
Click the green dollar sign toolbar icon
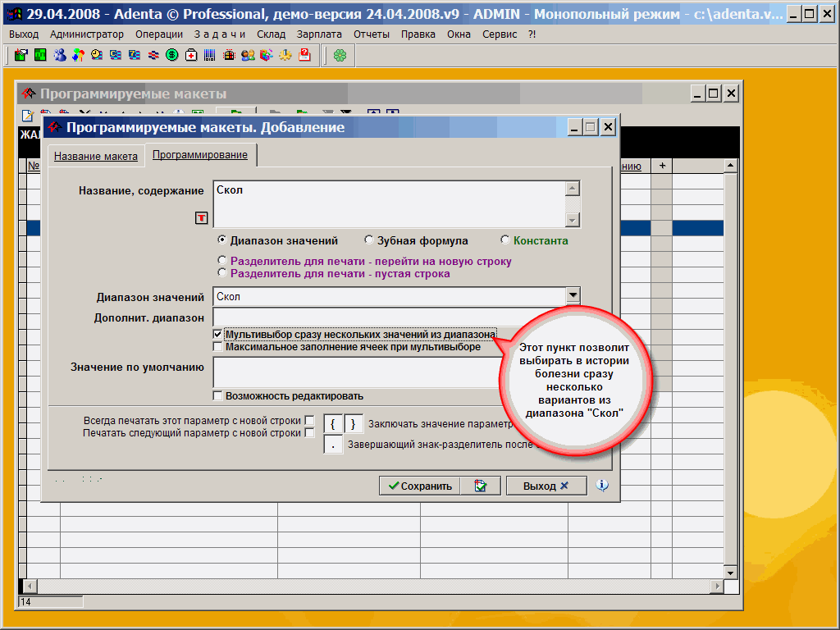point(172,55)
